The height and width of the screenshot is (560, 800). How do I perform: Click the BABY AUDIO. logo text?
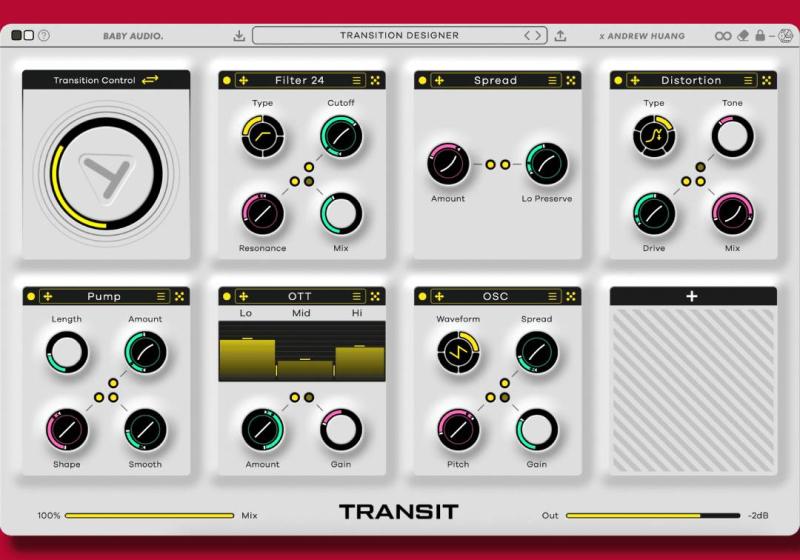click(133, 36)
